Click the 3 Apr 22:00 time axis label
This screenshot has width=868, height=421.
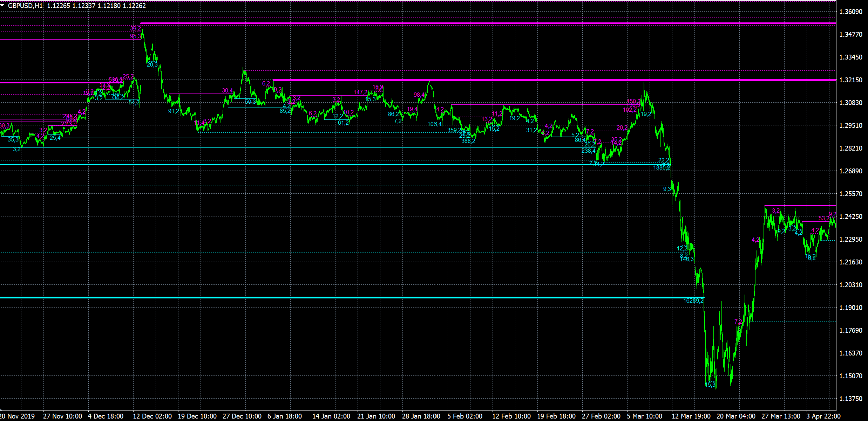pyautogui.click(x=823, y=416)
